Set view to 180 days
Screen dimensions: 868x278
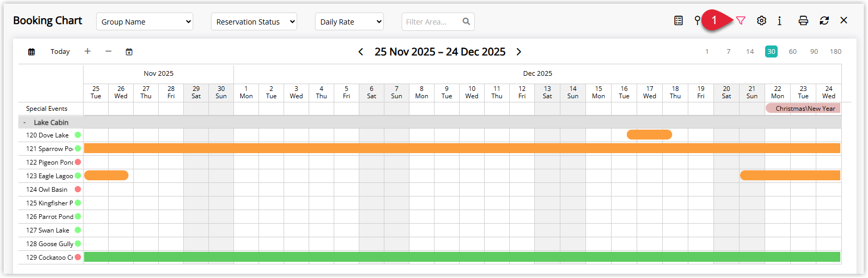click(836, 51)
